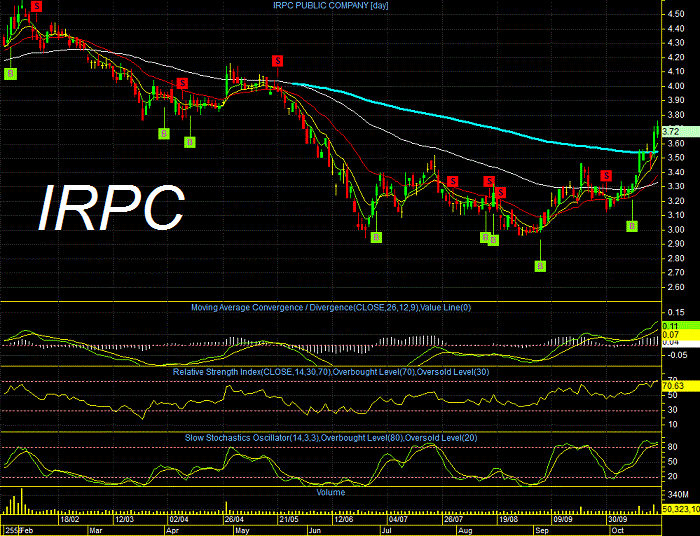
Task: Click the 26/07 date label
Action: 453,519
